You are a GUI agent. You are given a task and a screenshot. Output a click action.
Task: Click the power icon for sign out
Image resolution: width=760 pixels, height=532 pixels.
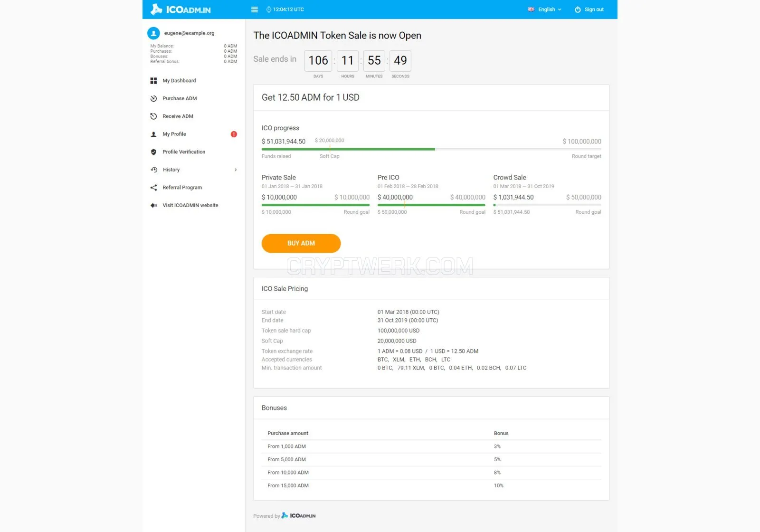point(578,9)
